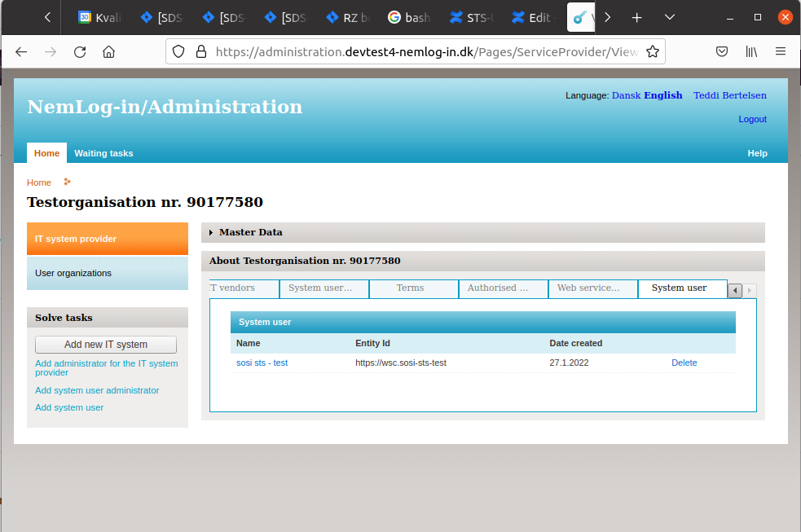Expand the Master Data section

pos(250,232)
